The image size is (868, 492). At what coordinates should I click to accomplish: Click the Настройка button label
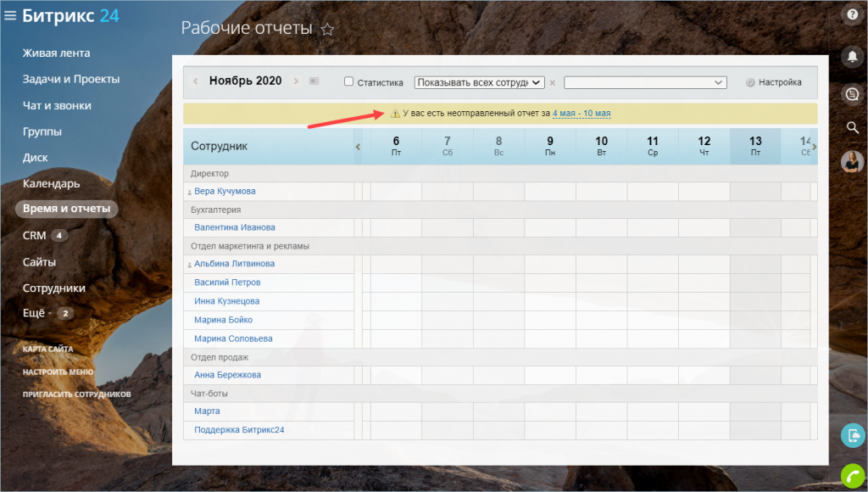click(x=780, y=82)
